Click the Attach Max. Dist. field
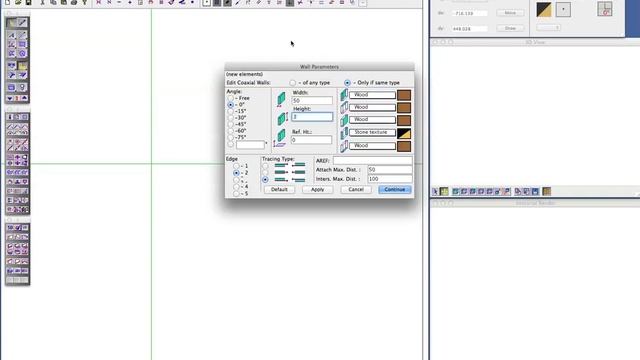Viewport: 640px width, 360px height. (x=390, y=169)
